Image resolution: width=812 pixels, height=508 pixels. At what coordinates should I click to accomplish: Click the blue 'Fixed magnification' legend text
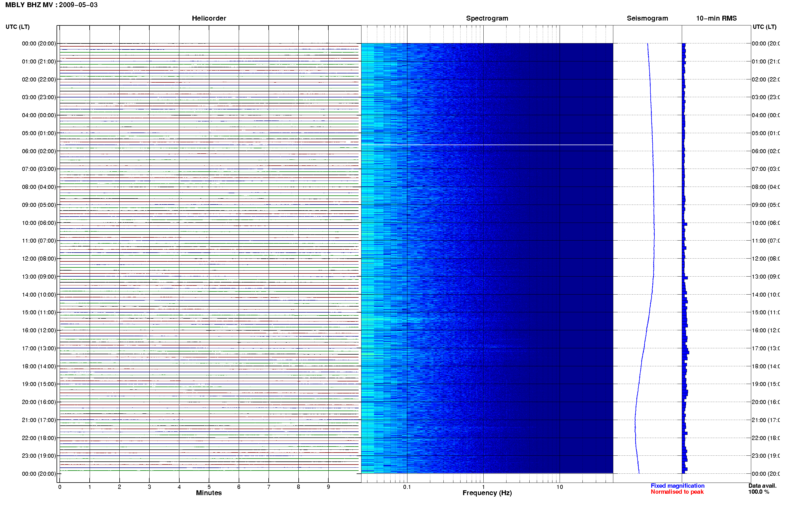(x=678, y=486)
